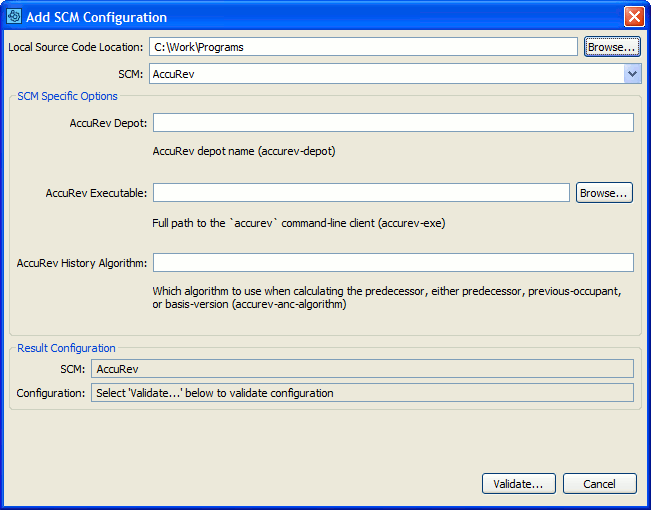Click the AccuRev Executable path field
The image size is (651, 510).
click(361, 193)
